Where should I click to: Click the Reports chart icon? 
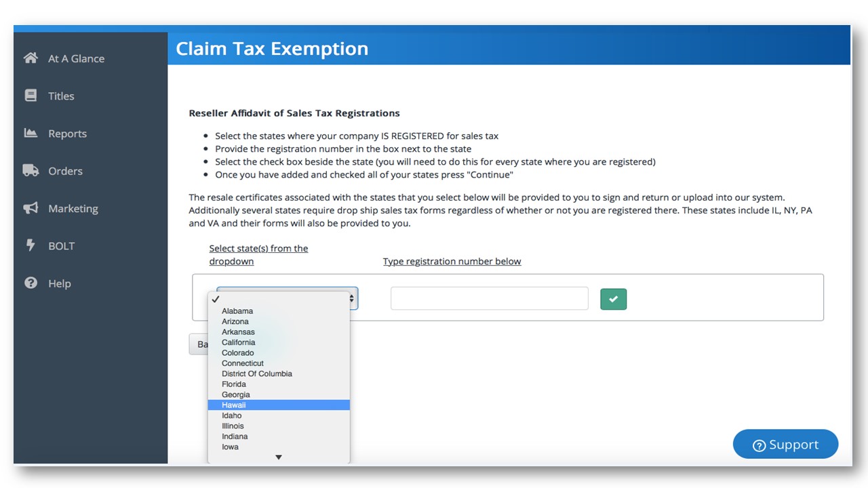pyautogui.click(x=31, y=133)
